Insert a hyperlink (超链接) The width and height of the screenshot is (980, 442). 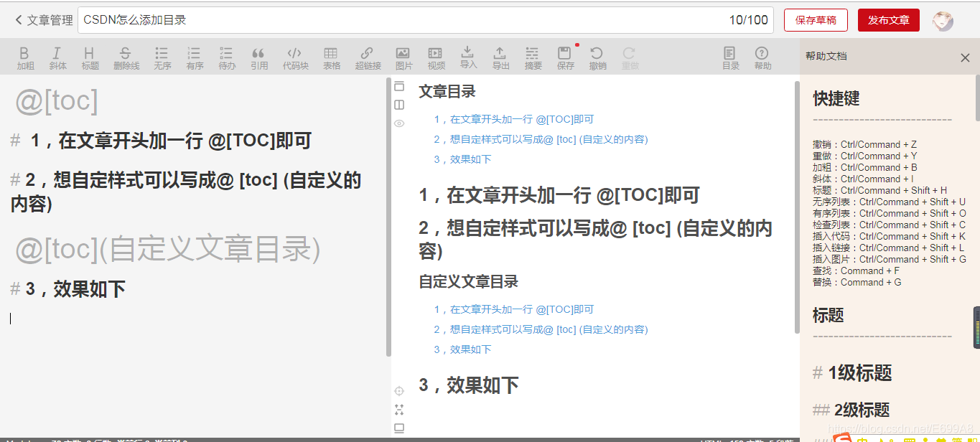(x=368, y=58)
